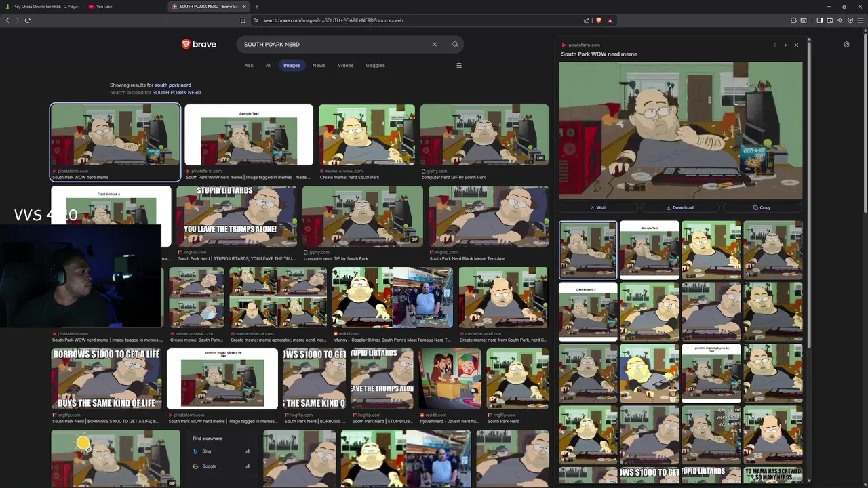Viewport: 868px width, 488px height.
Task: Open Bing under Find elsewhere
Action: (x=222, y=451)
